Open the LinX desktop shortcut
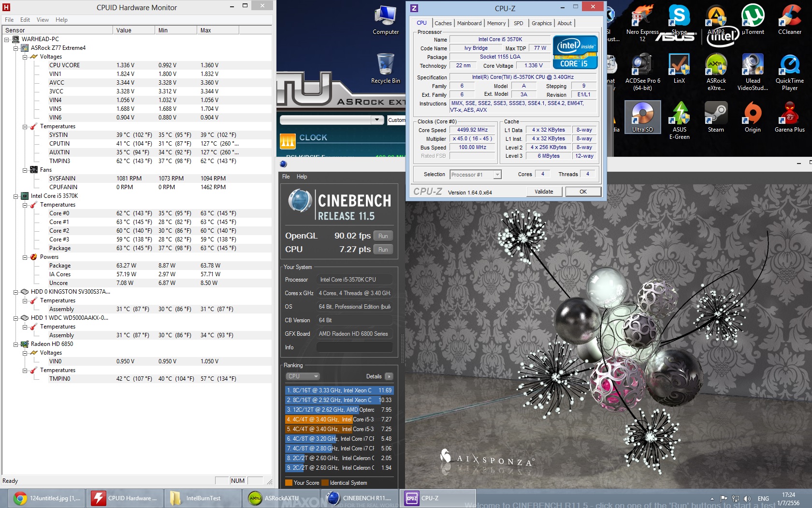The image size is (812, 508). click(x=679, y=69)
